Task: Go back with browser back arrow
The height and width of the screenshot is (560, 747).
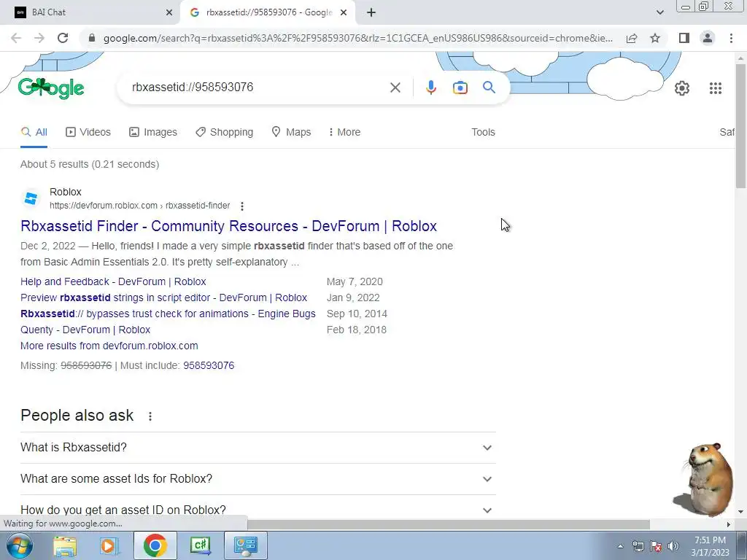Action: tap(16, 38)
